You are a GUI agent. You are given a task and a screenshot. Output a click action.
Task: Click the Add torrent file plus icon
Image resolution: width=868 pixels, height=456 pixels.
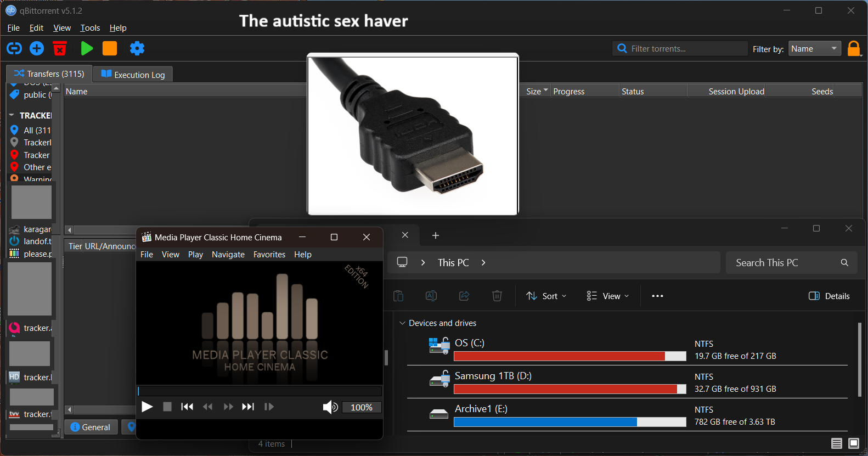(37, 48)
